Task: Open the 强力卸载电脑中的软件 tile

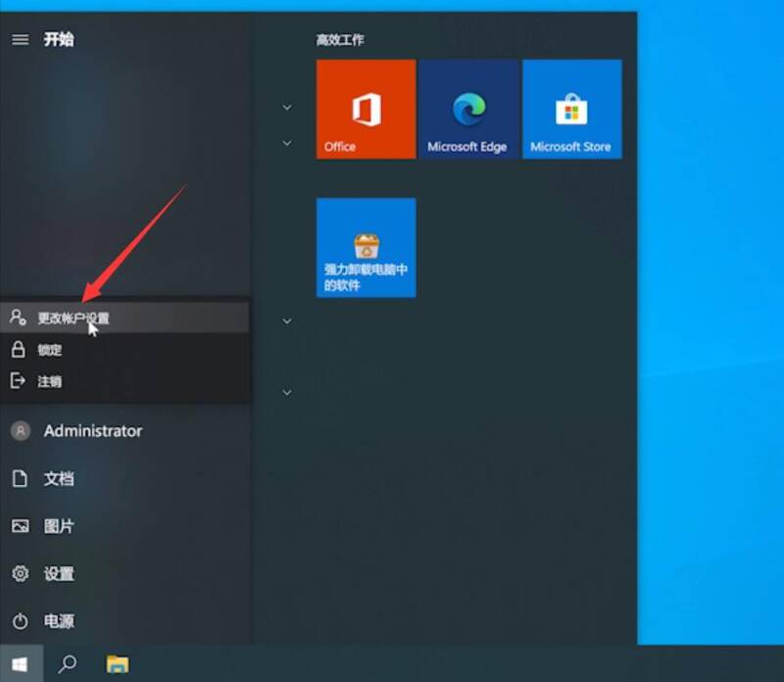Action: tap(366, 248)
